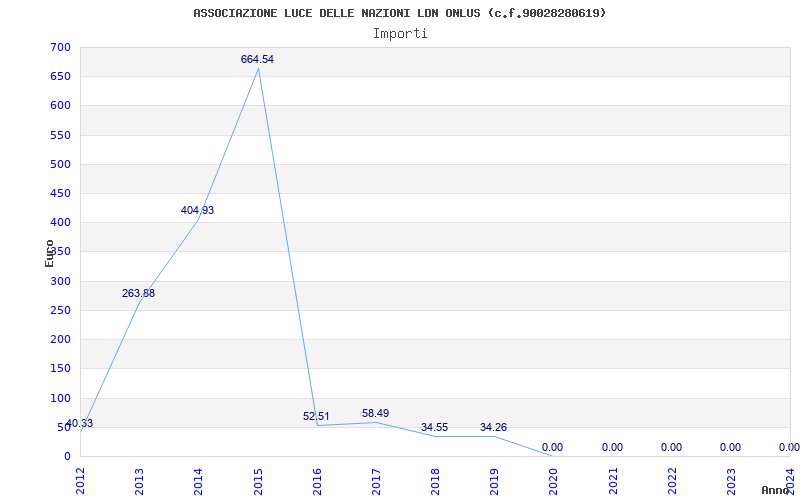This screenshot has width=800, height=500.
Task: Select year 2022 on the x-axis
Action: click(x=672, y=481)
